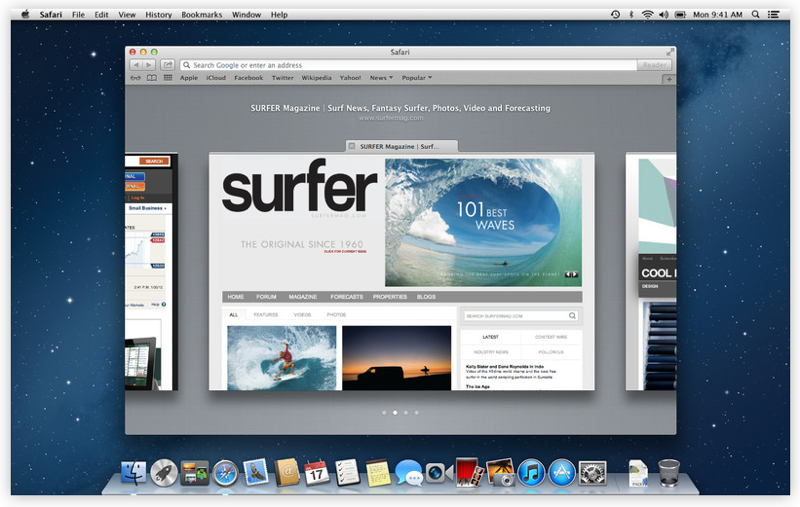The height and width of the screenshot is (507, 800).
Task: Open System Preferences gear in Dock
Action: [x=592, y=473]
